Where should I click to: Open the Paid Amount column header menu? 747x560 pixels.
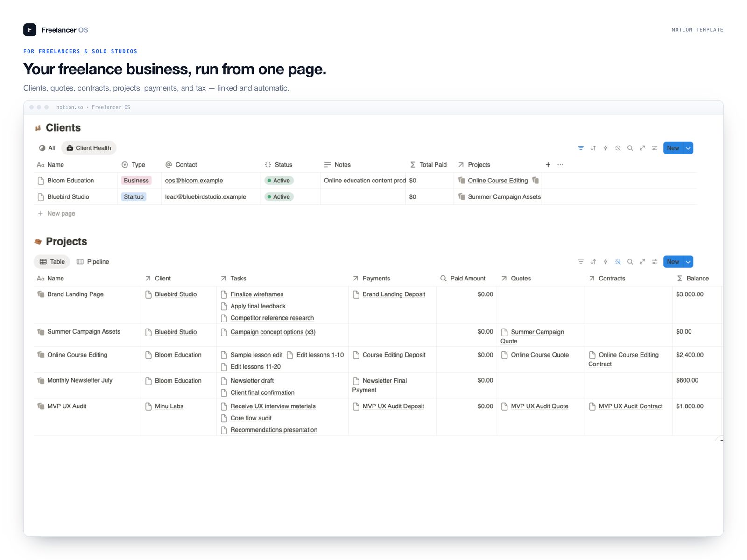pos(463,279)
